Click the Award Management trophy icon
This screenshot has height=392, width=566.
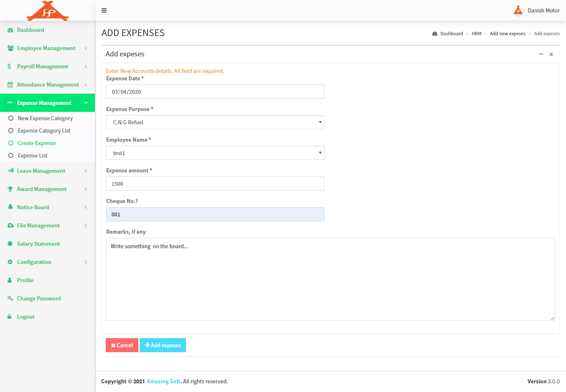point(10,189)
